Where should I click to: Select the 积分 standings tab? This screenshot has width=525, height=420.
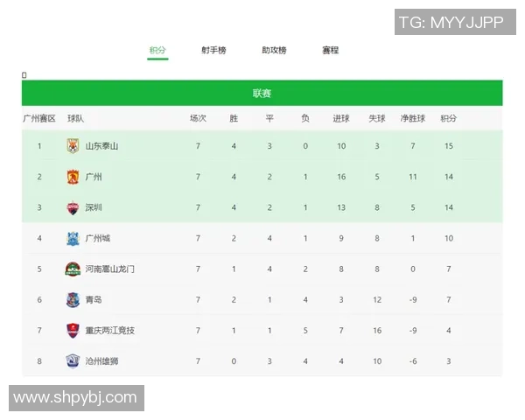(157, 51)
